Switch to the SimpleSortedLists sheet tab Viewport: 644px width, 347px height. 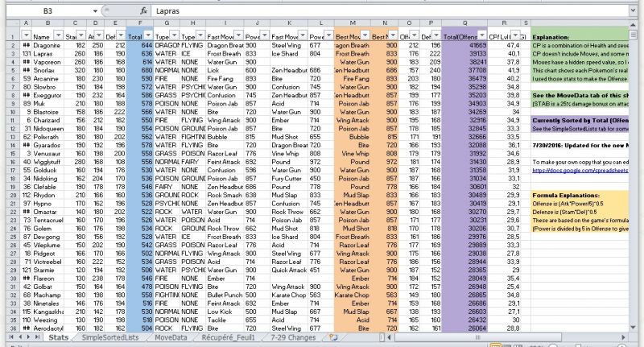coord(110,337)
